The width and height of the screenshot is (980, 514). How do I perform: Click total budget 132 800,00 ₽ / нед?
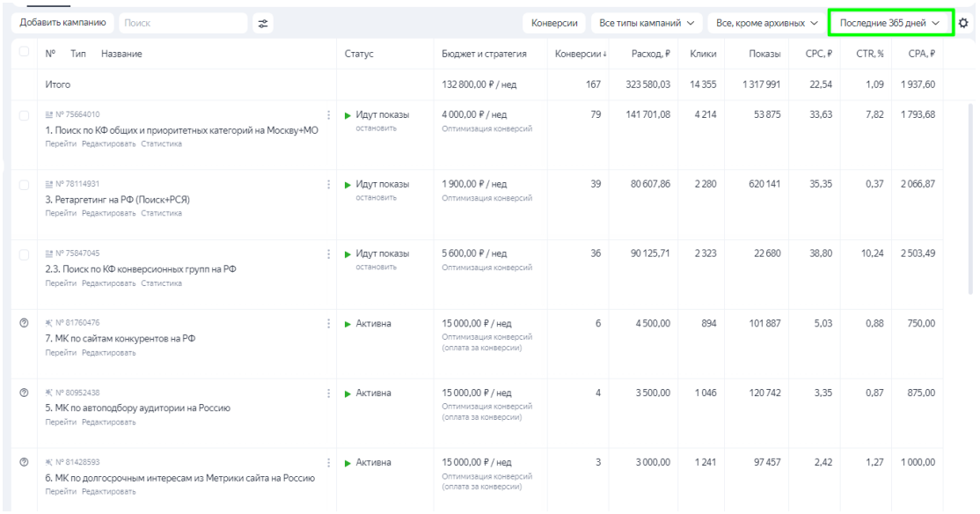click(x=479, y=84)
